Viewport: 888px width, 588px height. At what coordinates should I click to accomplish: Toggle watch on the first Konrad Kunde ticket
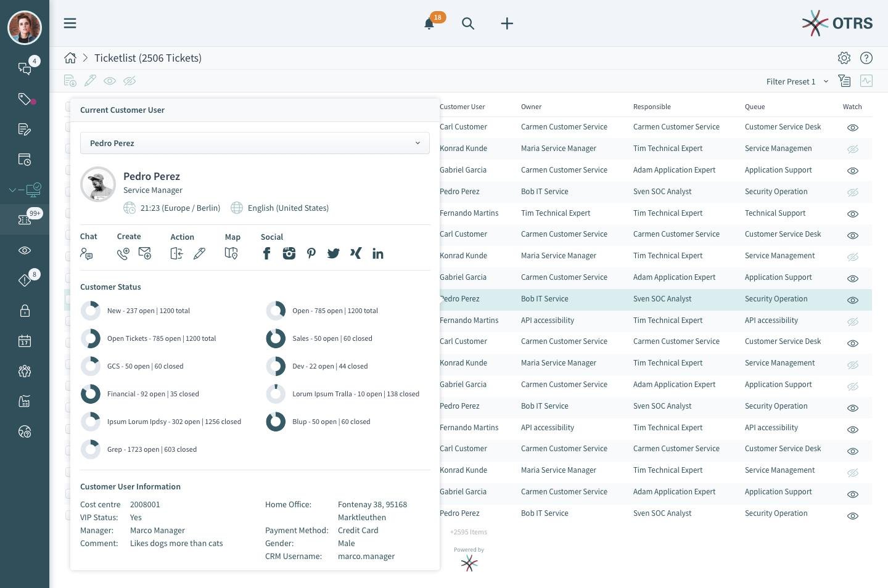pyautogui.click(x=853, y=149)
